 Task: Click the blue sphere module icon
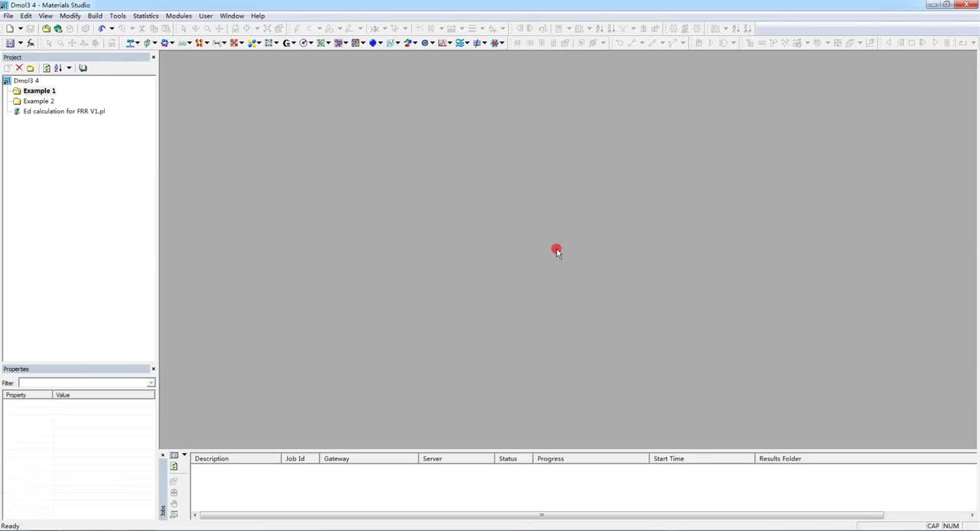click(x=373, y=43)
